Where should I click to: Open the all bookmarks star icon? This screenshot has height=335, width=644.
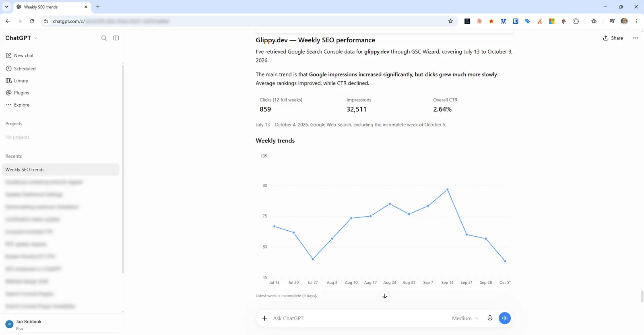tap(594, 21)
